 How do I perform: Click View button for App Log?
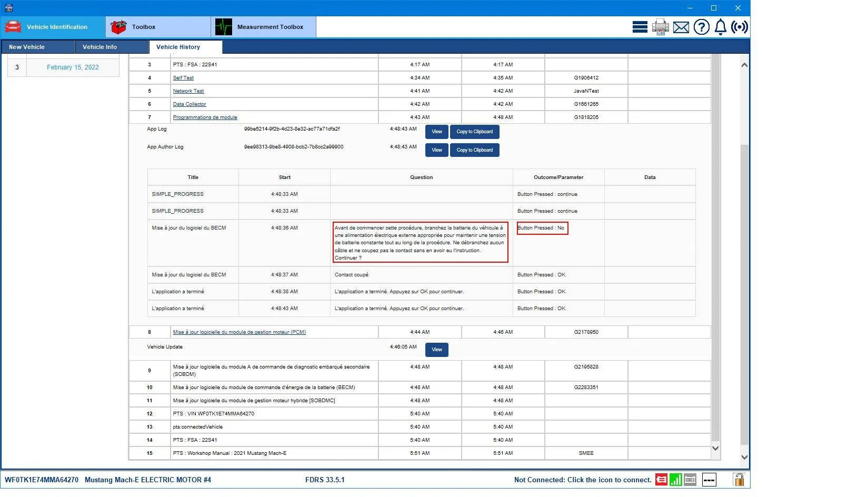pyautogui.click(x=437, y=132)
